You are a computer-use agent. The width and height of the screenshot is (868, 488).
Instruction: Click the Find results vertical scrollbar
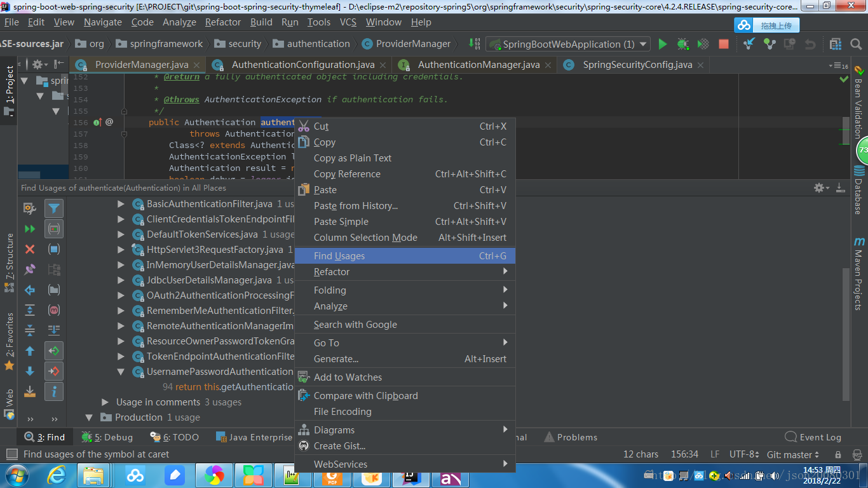(x=846, y=334)
